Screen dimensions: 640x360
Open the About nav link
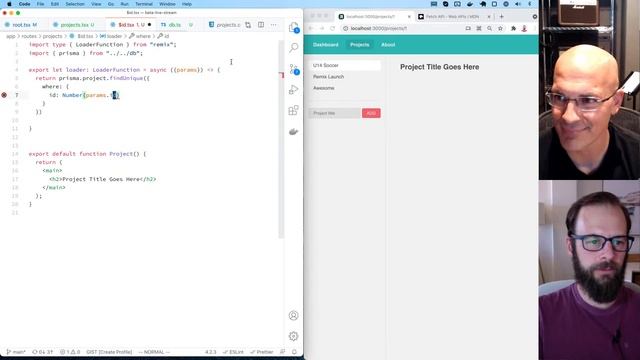388,44
